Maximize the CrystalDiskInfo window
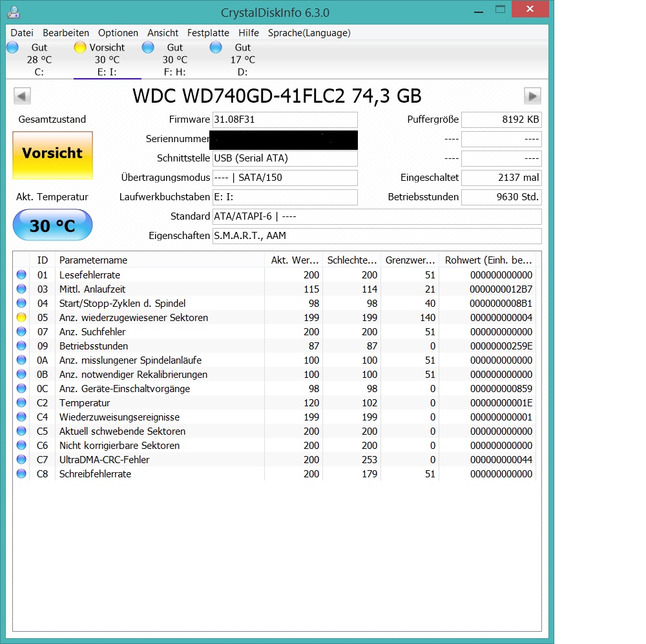 500,10
